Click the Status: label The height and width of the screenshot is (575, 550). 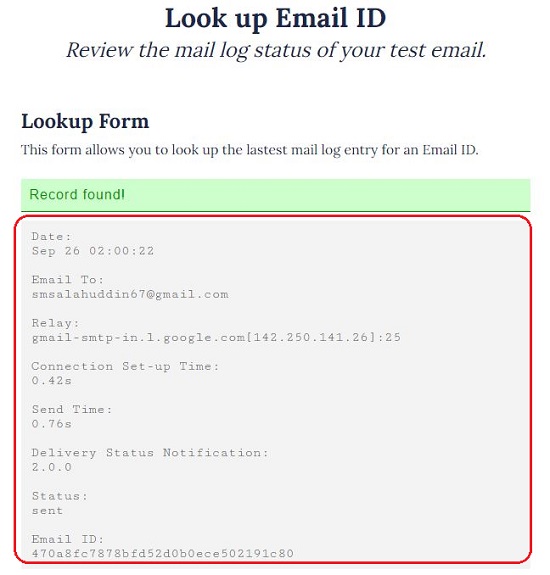coord(59,496)
